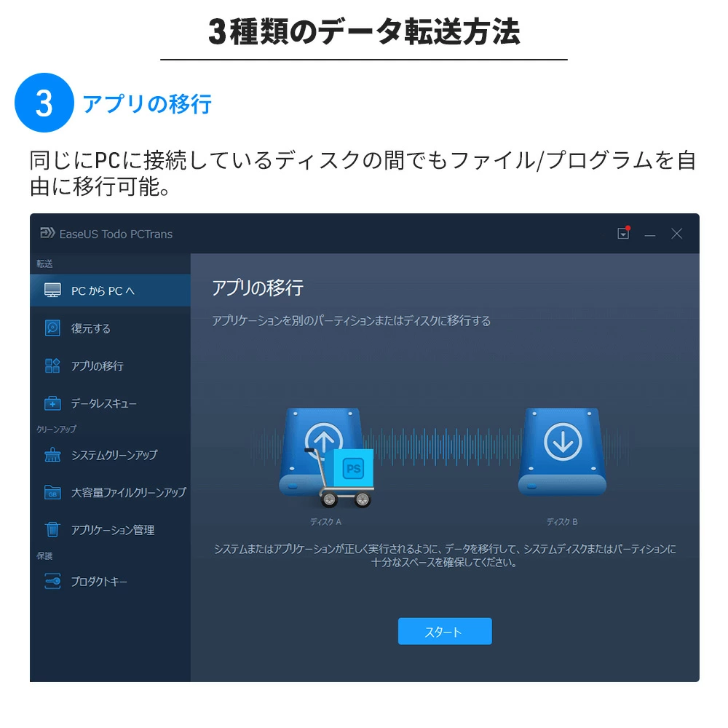Click the システムクリーンアップ broom icon
Image resolution: width=728 pixels, height=728 pixels.
tap(52, 454)
